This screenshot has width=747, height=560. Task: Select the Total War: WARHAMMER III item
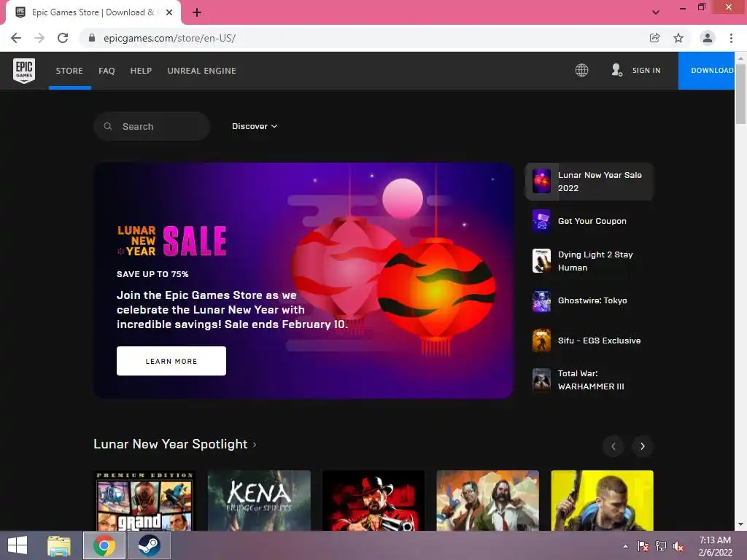[589, 380]
